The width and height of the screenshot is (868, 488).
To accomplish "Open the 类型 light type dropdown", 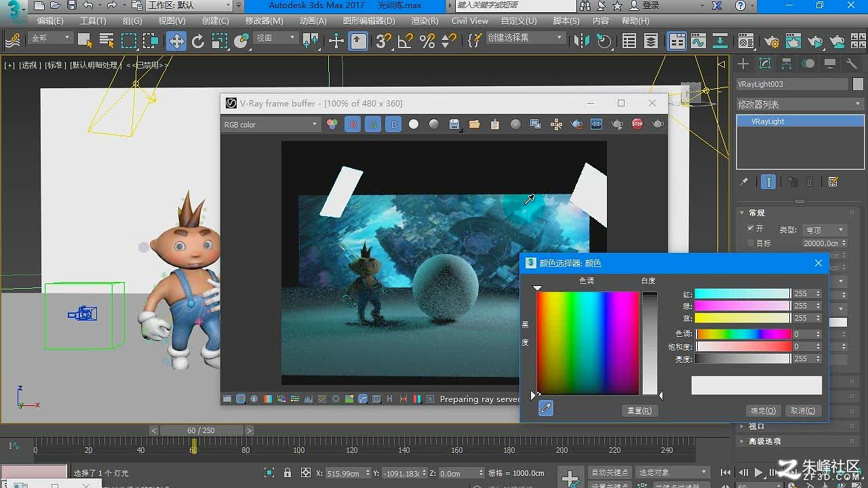I will click(824, 230).
